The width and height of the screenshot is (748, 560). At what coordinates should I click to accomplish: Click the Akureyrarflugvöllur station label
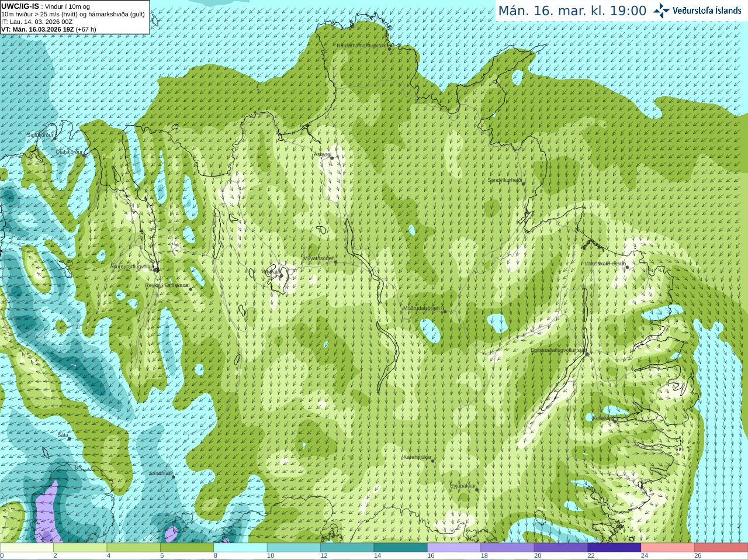point(132,266)
